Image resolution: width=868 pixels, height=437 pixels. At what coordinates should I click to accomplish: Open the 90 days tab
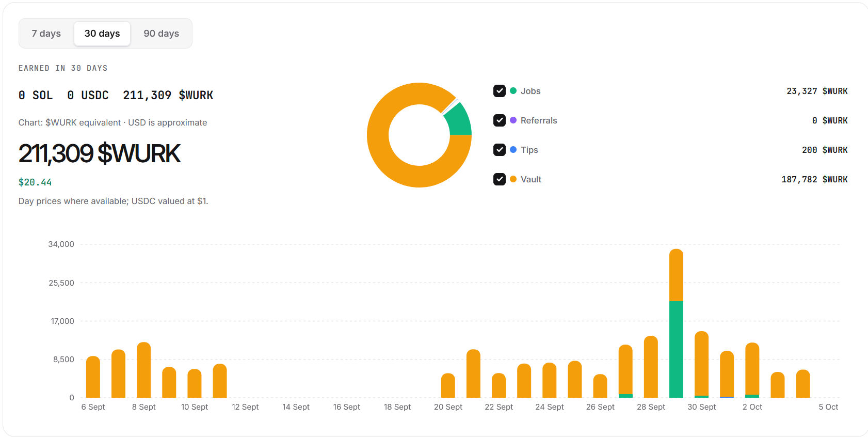(162, 34)
